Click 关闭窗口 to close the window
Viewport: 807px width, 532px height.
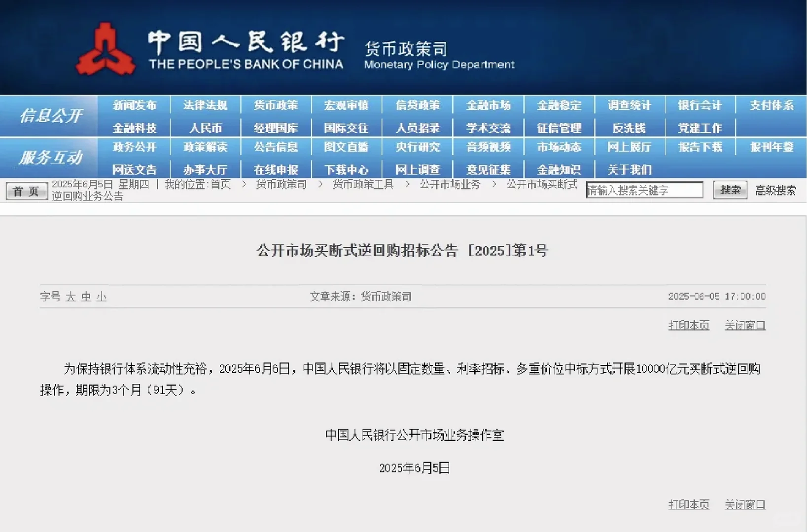click(x=745, y=325)
